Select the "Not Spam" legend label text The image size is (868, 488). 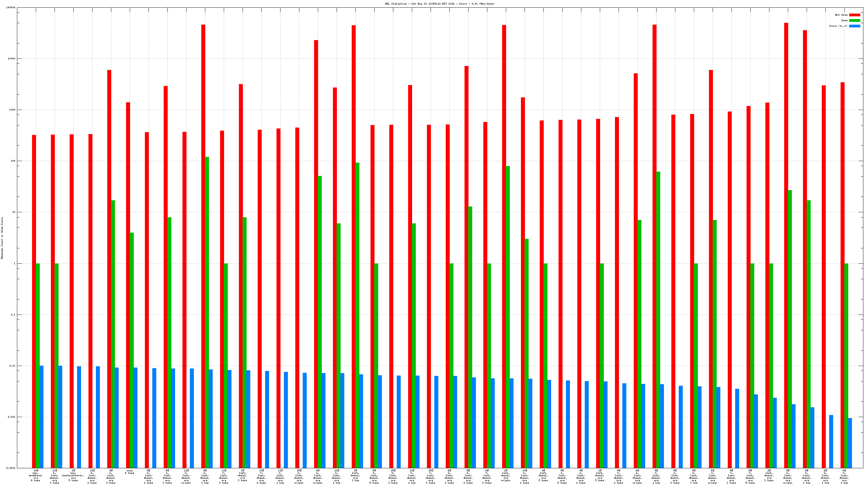[841, 15]
